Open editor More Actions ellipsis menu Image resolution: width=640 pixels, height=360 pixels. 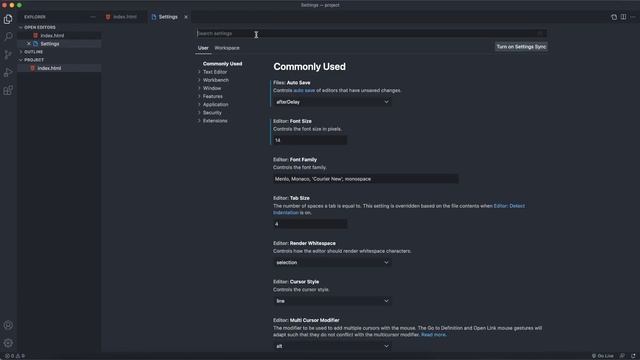633,17
